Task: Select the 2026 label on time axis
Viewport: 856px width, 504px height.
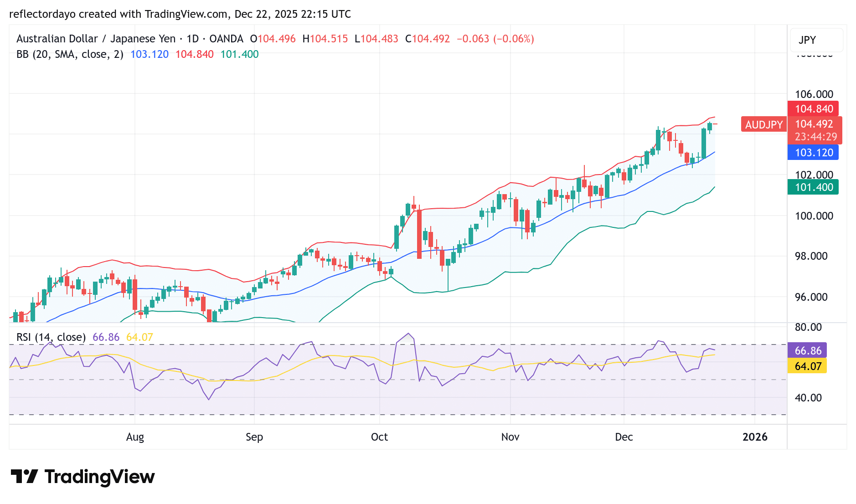Action: tap(755, 437)
